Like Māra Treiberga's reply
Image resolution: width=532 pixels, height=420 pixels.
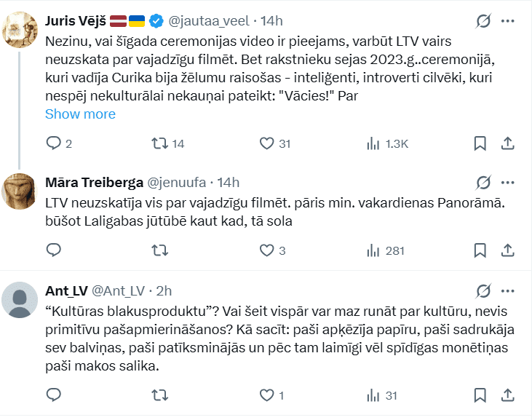point(266,250)
